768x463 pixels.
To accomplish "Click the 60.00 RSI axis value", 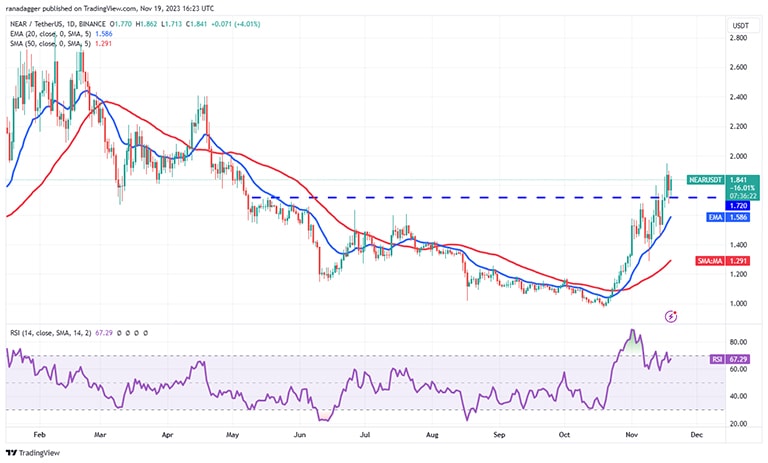I will 738,369.
